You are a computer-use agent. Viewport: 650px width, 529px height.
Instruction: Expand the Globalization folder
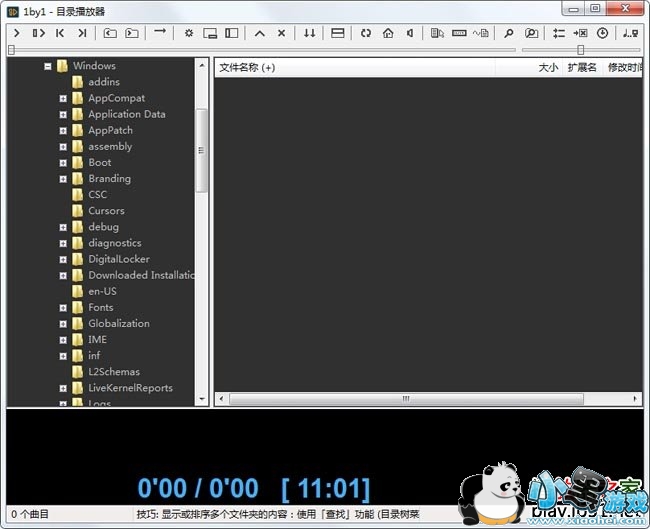pyautogui.click(x=63, y=324)
